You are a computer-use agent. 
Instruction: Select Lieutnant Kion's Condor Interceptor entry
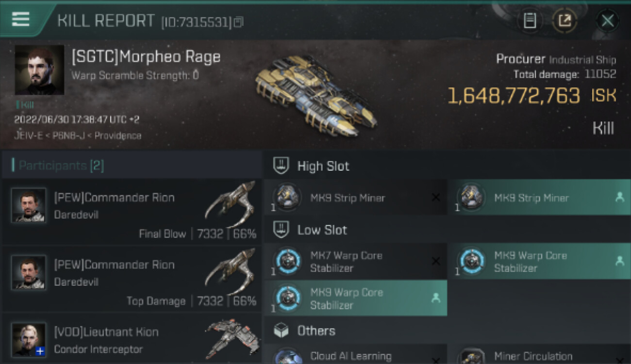(x=132, y=340)
